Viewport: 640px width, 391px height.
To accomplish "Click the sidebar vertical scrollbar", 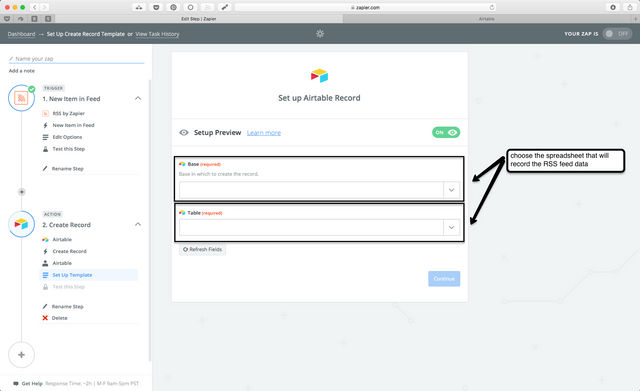I will [x=149, y=220].
